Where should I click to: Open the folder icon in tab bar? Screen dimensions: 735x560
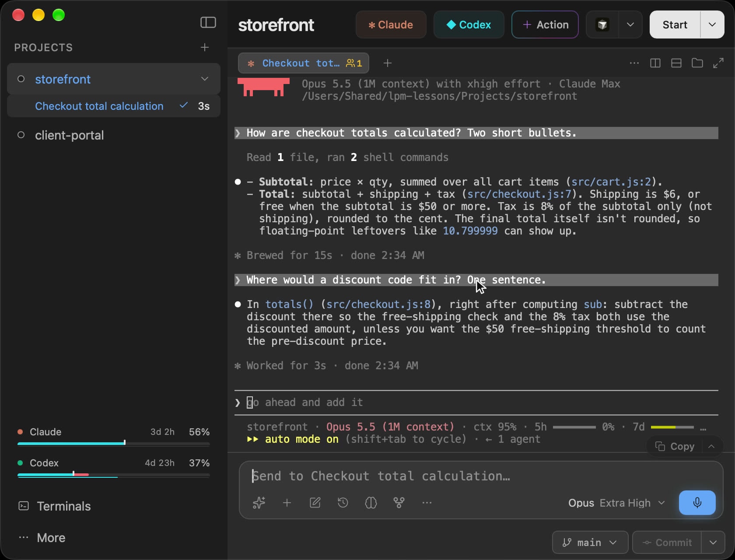click(x=697, y=63)
